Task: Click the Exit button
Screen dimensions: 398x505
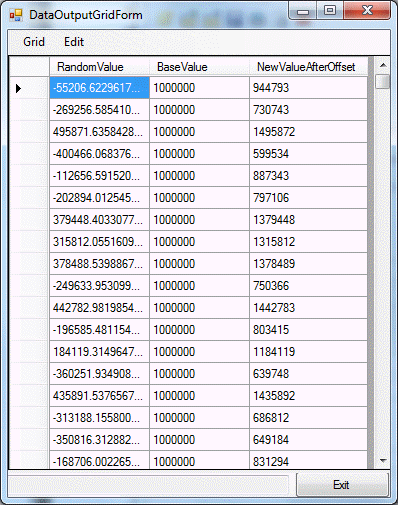Action: [x=342, y=485]
